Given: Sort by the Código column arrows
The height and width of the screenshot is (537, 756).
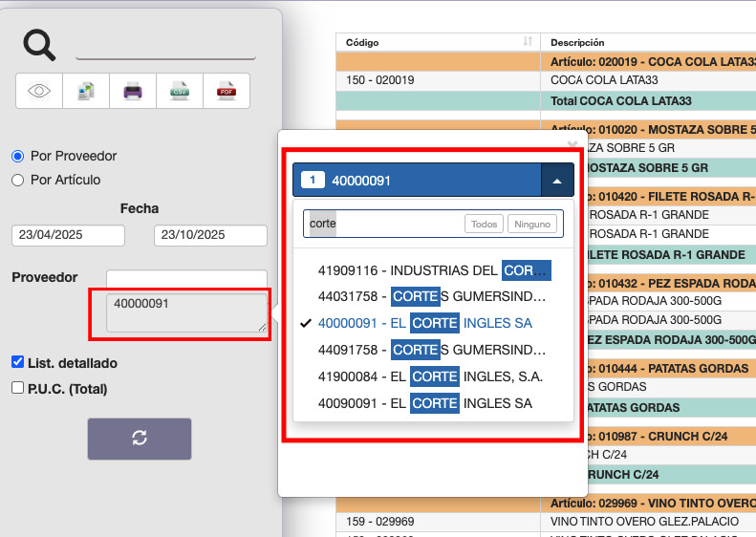Looking at the screenshot, I should point(528,42).
